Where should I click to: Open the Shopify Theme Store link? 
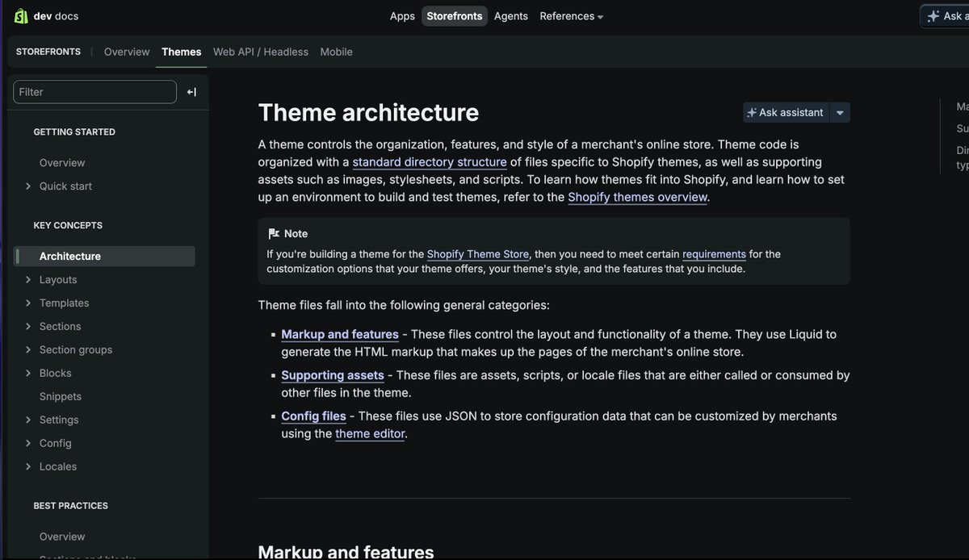[x=478, y=254]
